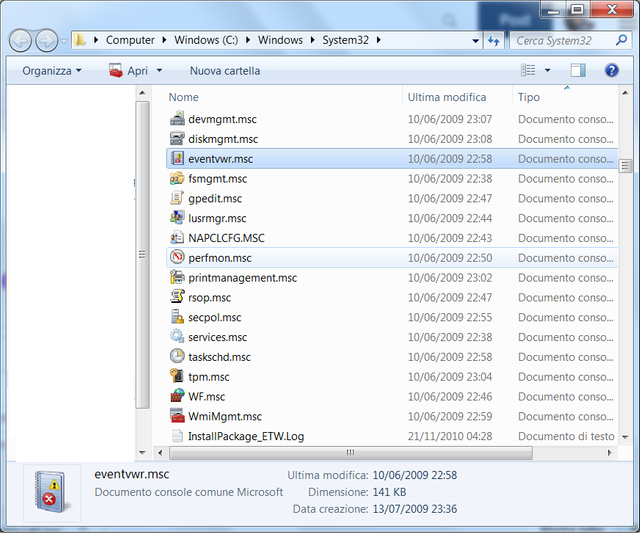This screenshot has width=640, height=535.
Task: Click the secpol.msc file icon
Action: tap(177, 317)
